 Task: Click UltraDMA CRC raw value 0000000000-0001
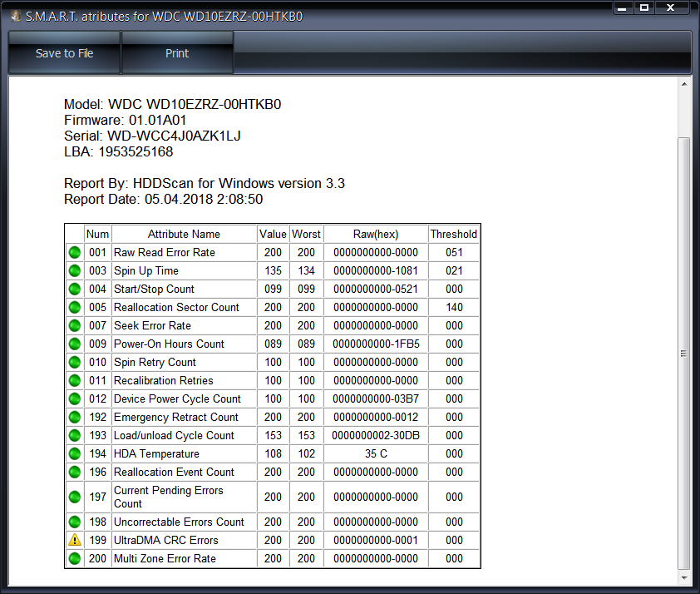376,540
